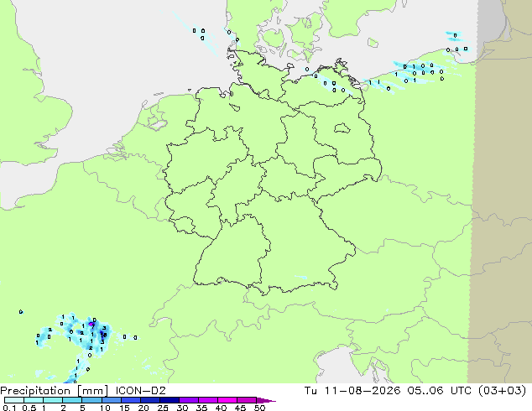This screenshot has width=532, height=411.
Task: Click the Saarland state outline on map
Action: (x=182, y=225)
